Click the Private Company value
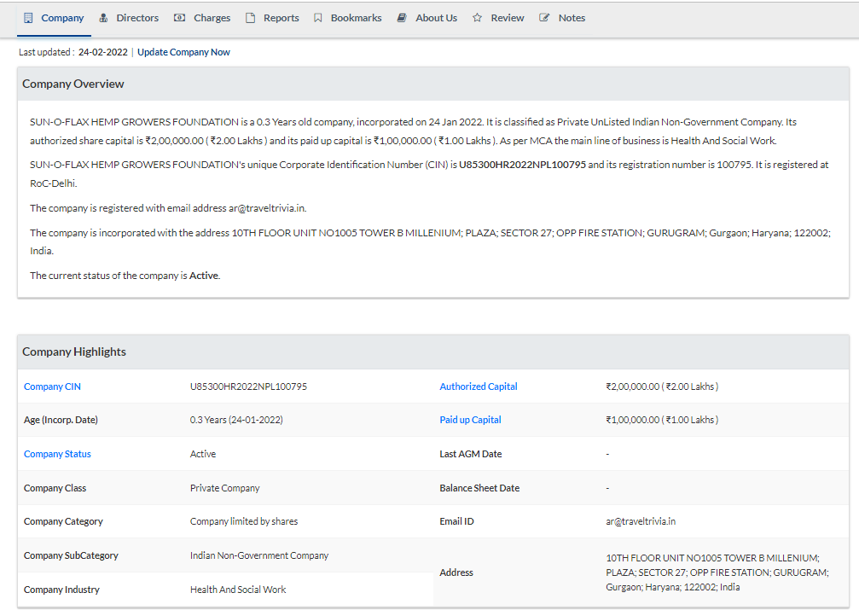Image resolution: width=859 pixels, height=616 pixels. [224, 488]
